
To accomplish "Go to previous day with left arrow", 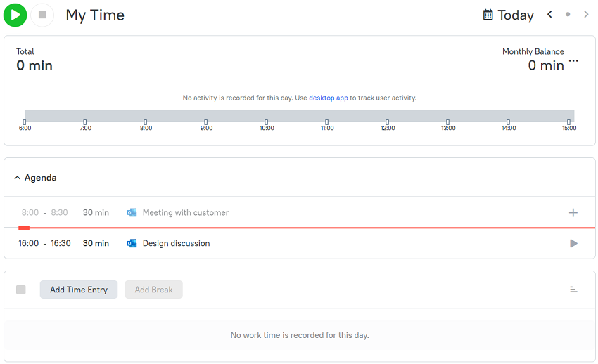I will pos(549,15).
